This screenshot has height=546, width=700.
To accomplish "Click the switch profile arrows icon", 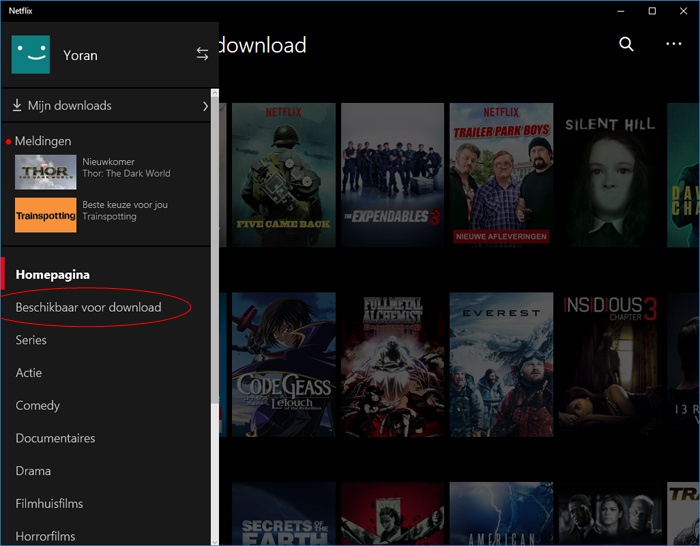I will [x=202, y=54].
